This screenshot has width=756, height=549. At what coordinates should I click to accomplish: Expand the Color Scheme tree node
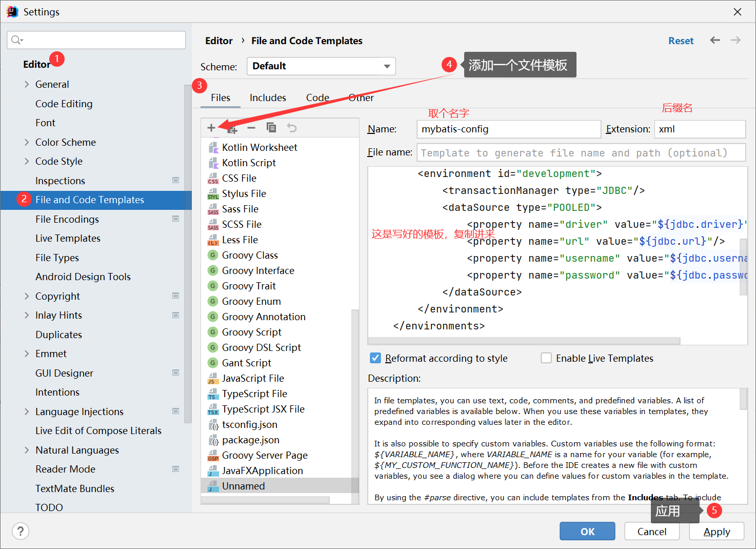point(27,142)
